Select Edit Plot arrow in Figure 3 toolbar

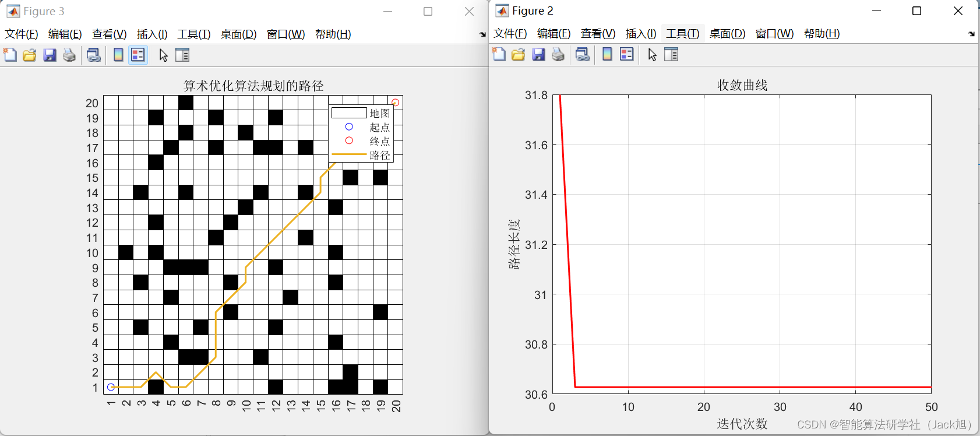coord(164,55)
